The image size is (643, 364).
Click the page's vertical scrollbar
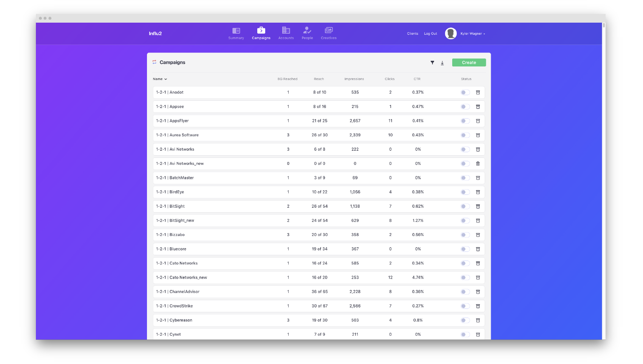(x=604, y=26)
